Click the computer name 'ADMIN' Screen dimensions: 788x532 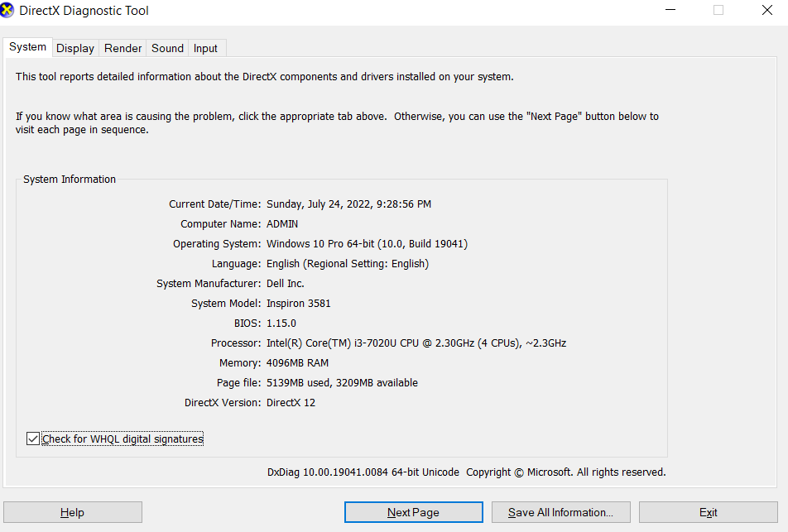click(x=282, y=224)
